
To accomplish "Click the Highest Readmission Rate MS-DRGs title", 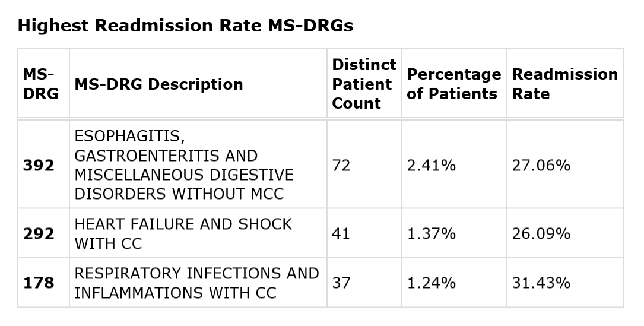I will (185, 26).
